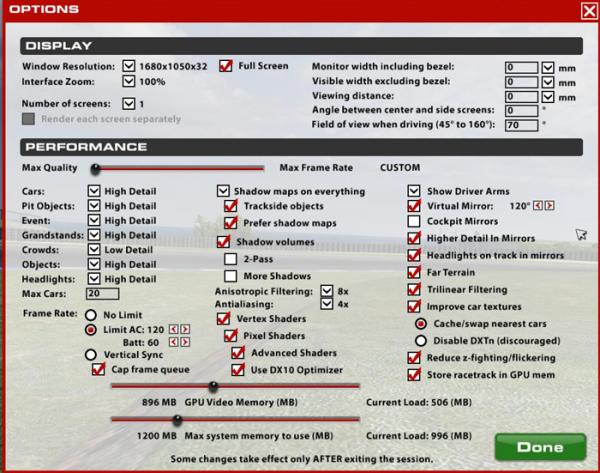600x473 pixels.
Task: Decrease the Limit AC frame rate arrow
Action: [x=172, y=328]
